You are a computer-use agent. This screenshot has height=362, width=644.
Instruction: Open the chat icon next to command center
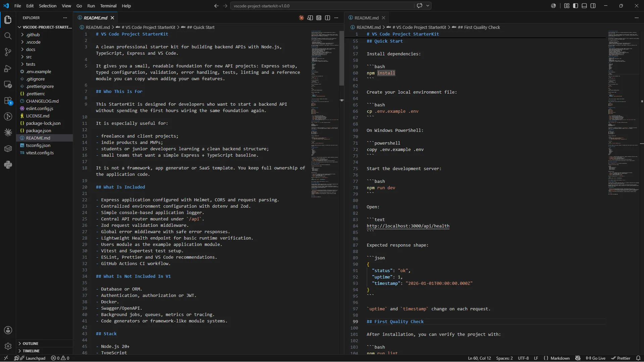point(419,6)
